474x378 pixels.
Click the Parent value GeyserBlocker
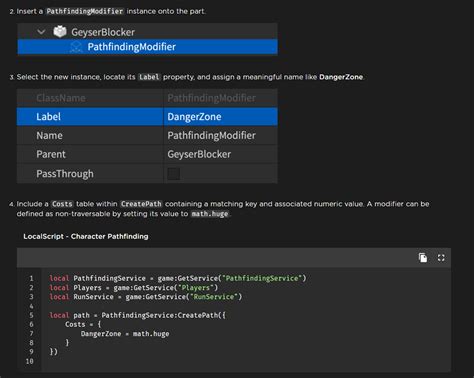tap(199, 154)
